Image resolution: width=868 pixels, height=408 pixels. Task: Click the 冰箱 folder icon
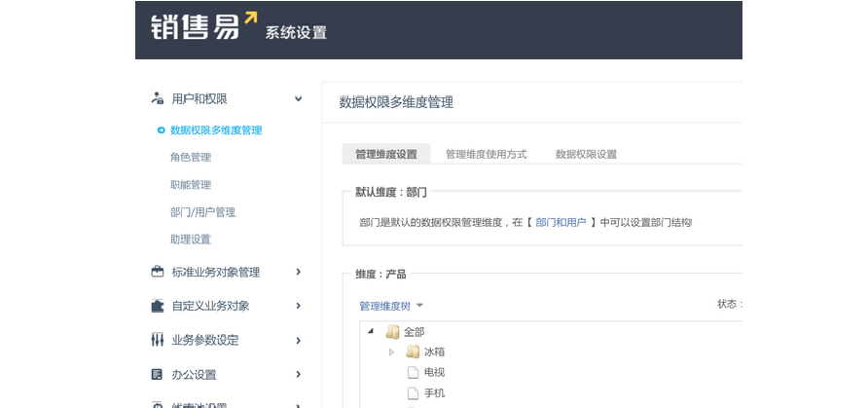coord(413,352)
